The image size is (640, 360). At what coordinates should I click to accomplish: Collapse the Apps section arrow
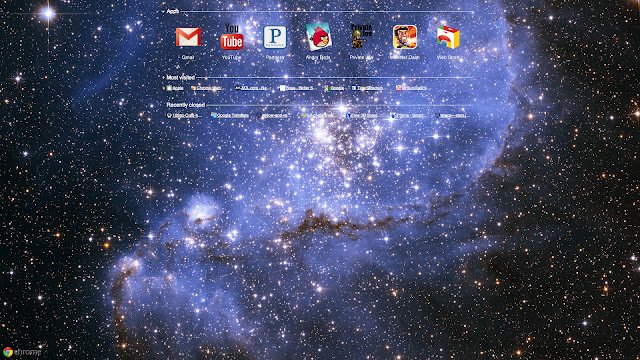pos(163,12)
